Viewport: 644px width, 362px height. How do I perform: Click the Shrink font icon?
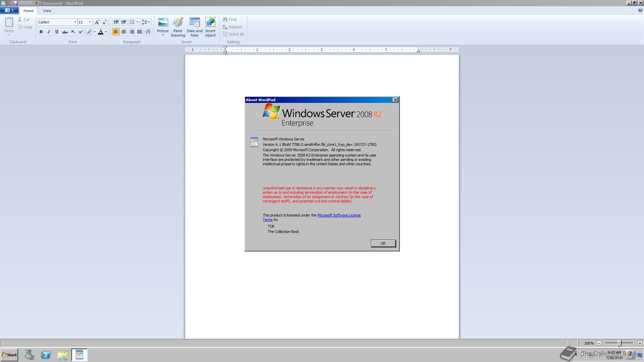coord(104,22)
